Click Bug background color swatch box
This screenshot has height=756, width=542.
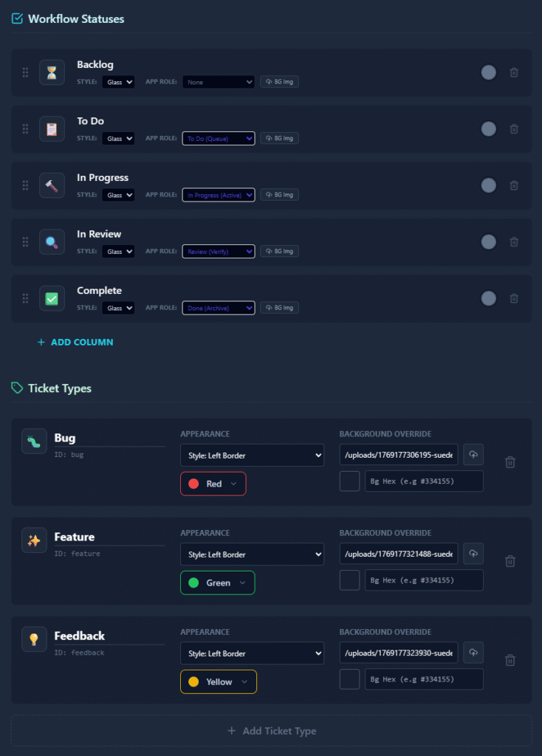coord(349,481)
